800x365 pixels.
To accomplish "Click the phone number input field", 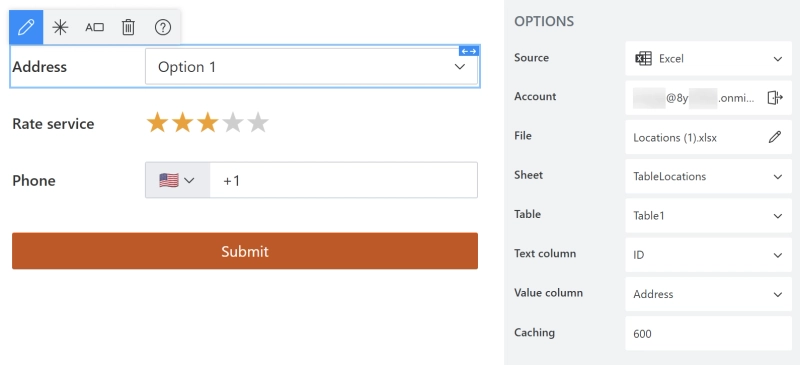I will (x=344, y=180).
